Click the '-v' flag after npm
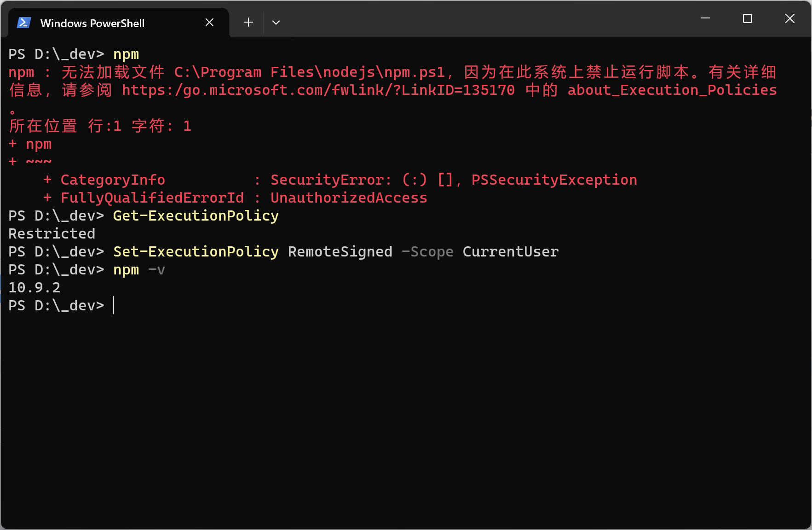The image size is (812, 530). (156, 269)
